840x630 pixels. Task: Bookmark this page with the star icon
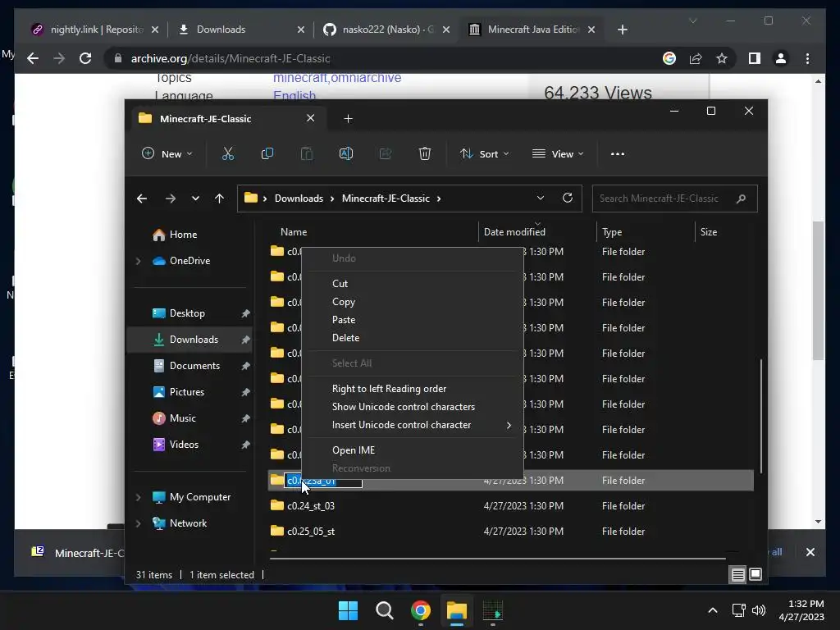coord(722,58)
